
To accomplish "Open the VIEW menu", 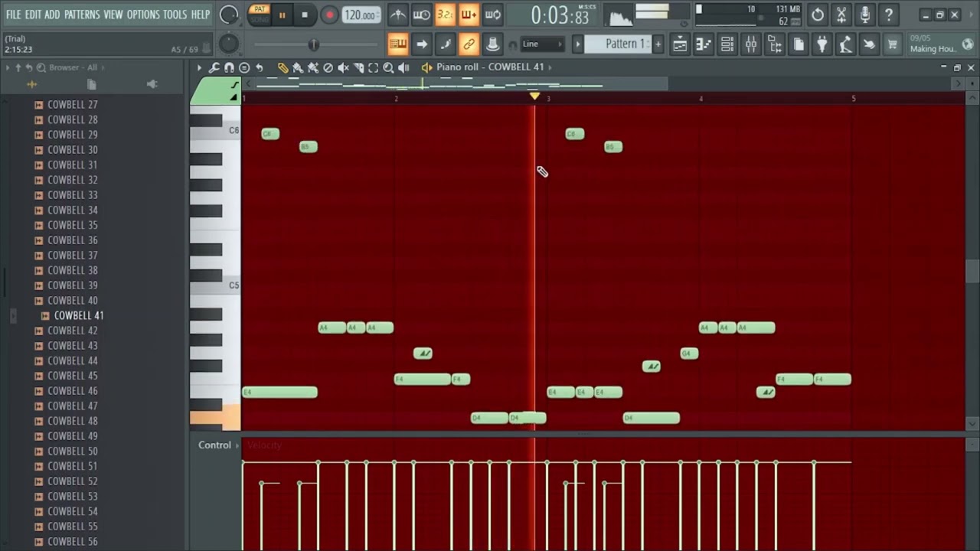I will pos(113,15).
